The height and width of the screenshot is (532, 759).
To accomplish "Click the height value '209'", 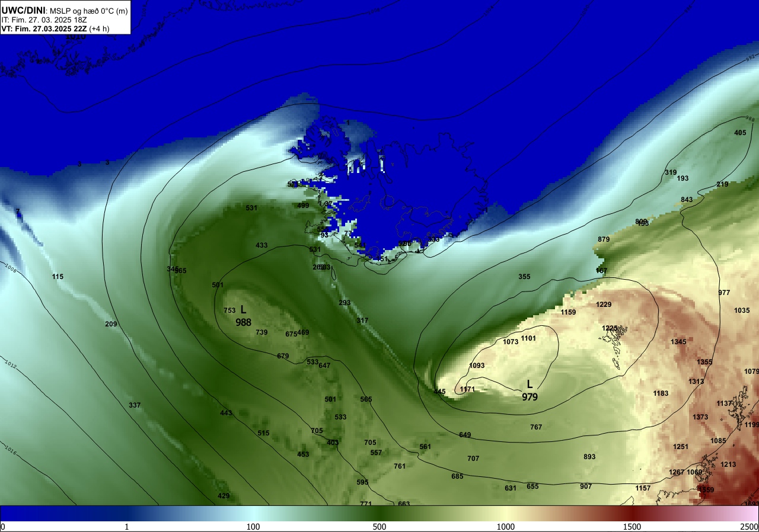I will click(x=111, y=324).
